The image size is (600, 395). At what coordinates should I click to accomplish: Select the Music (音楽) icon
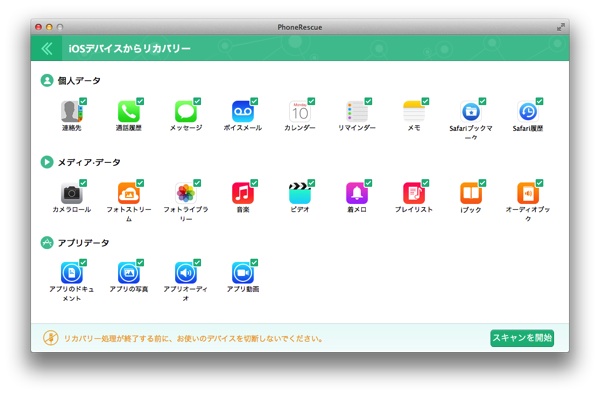coord(243,193)
